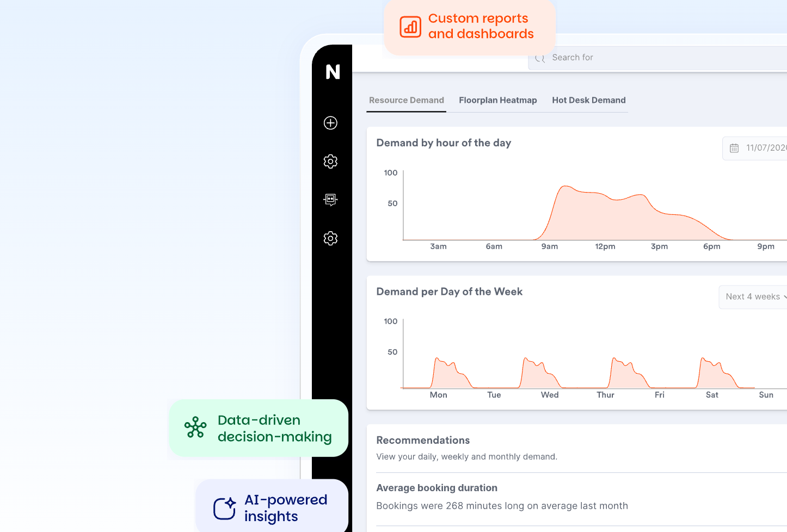Viewport: 787px width, 532px height.
Task: Click the network node icon on the Data-driven badge
Action: pos(195,428)
